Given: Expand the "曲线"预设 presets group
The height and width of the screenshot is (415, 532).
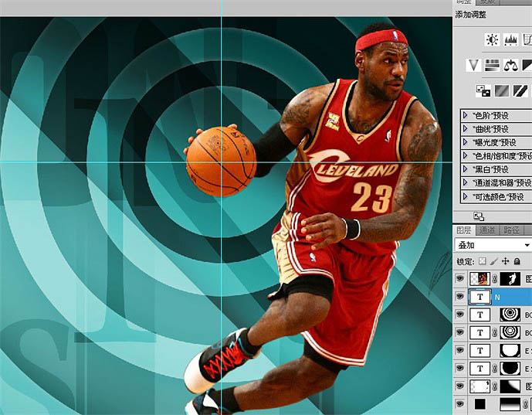Looking at the screenshot, I should tap(465, 129).
